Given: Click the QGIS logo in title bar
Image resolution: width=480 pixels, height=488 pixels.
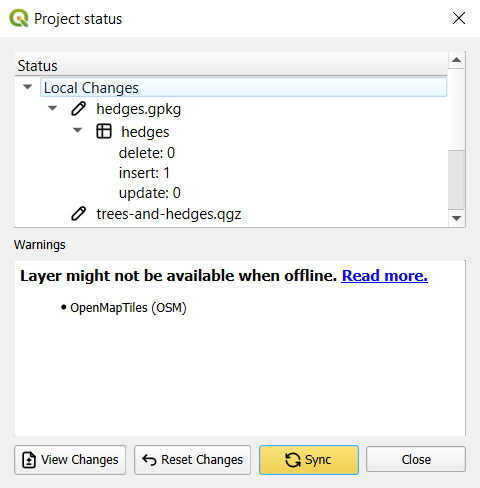Looking at the screenshot, I should (x=19, y=18).
